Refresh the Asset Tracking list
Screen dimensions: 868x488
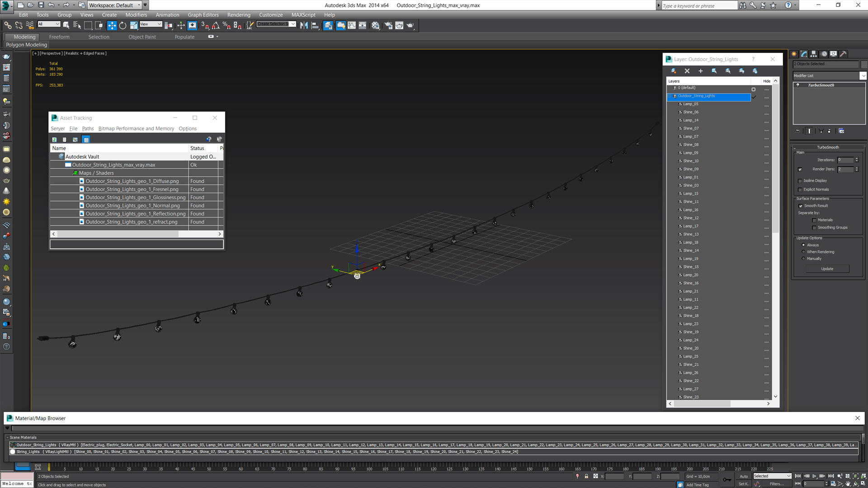click(x=54, y=140)
